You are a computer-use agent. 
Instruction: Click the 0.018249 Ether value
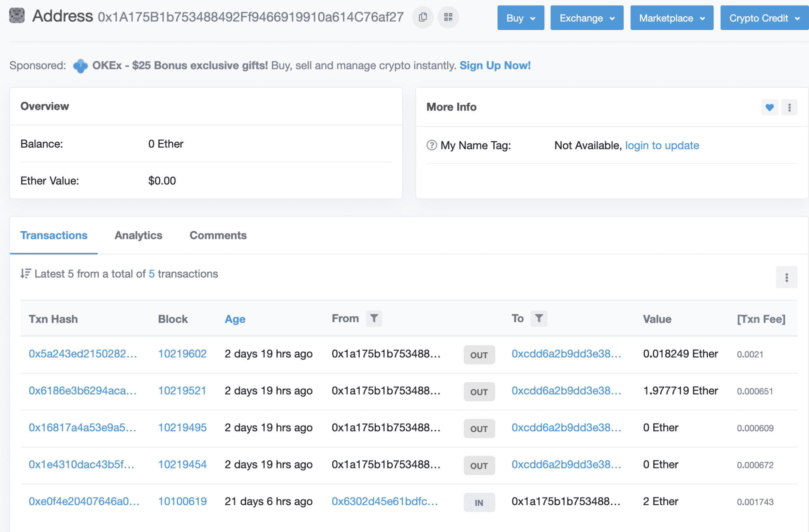(x=681, y=354)
